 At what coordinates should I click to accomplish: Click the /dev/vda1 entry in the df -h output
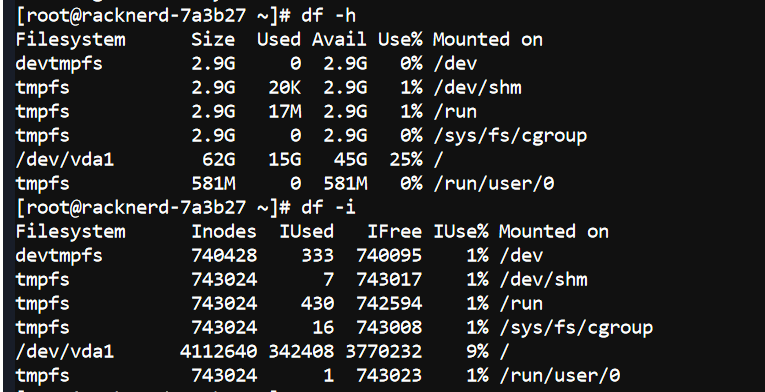(65, 160)
